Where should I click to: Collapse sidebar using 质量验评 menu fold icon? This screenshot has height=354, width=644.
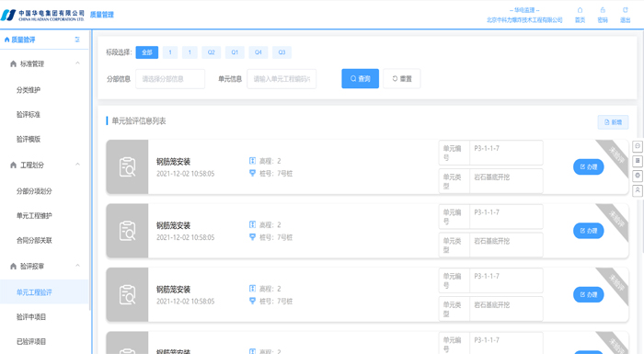click(x=77, y=40)
